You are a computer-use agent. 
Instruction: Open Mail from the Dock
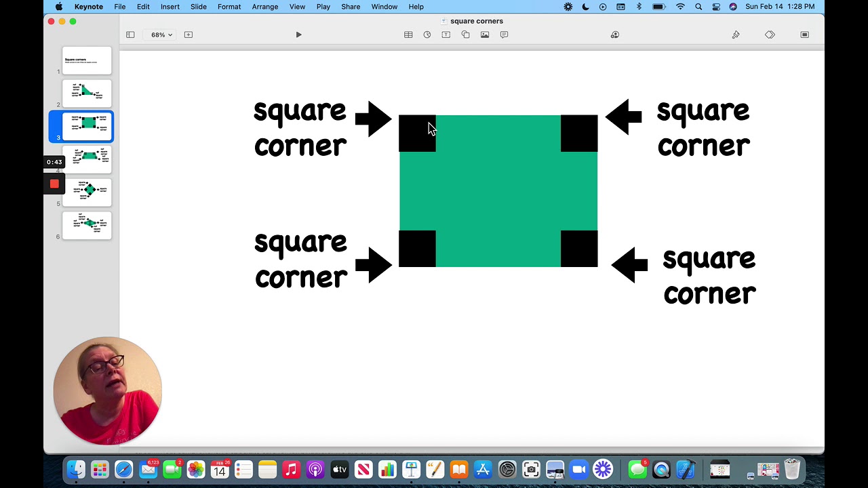coord(148,469)
